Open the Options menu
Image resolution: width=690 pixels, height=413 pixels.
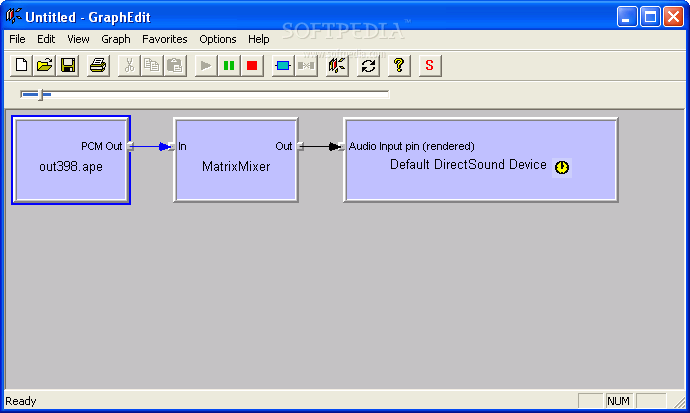click(x=217, y=39)
